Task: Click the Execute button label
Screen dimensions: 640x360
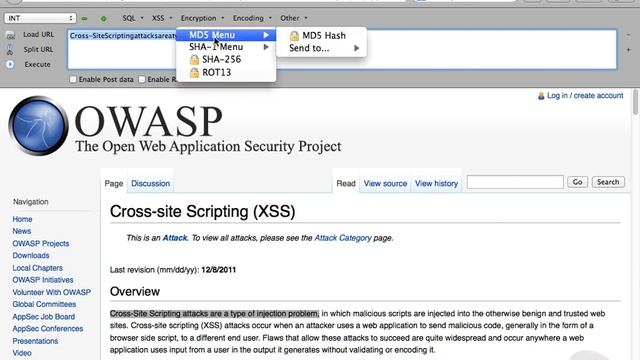Action: pos(37,64)
